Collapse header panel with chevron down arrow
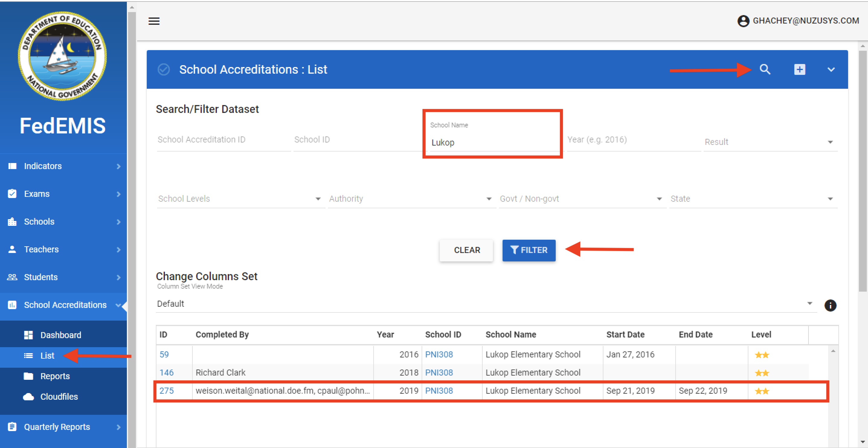Image resolution: width=868 pixels, height=448 pixels. 831,69
